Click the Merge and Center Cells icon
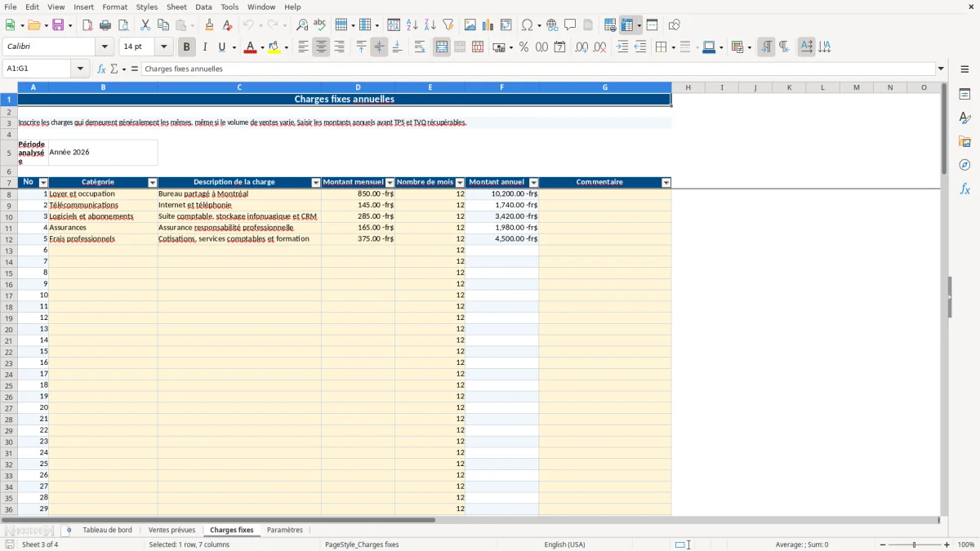The height and width of the screenshot is (551, 980). click(442, 47)
